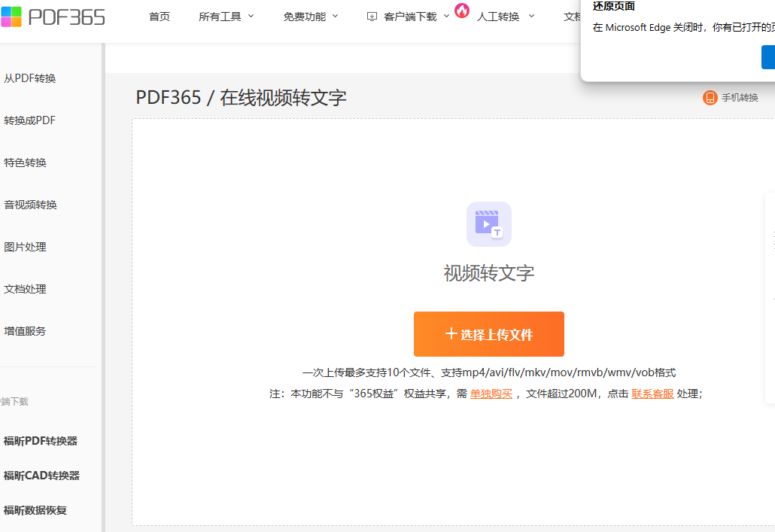This screenshot has width=775, height=532.
Task: Expand the 免费功能 dropdown chevron
Action: pyautogui.click(x=335, y=17)
